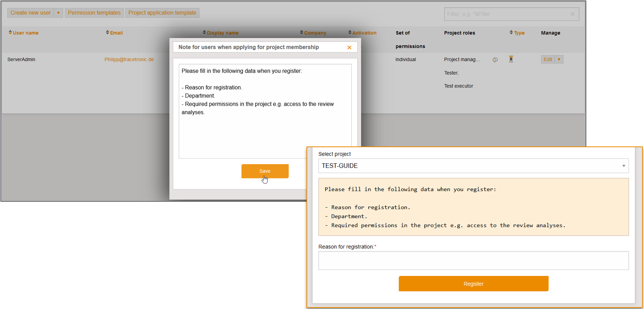This screenshot has width=644, height=309.
Task: Expand the Edit dropdown arrow for ServerAdmin
Action: (x=559, y=60)
